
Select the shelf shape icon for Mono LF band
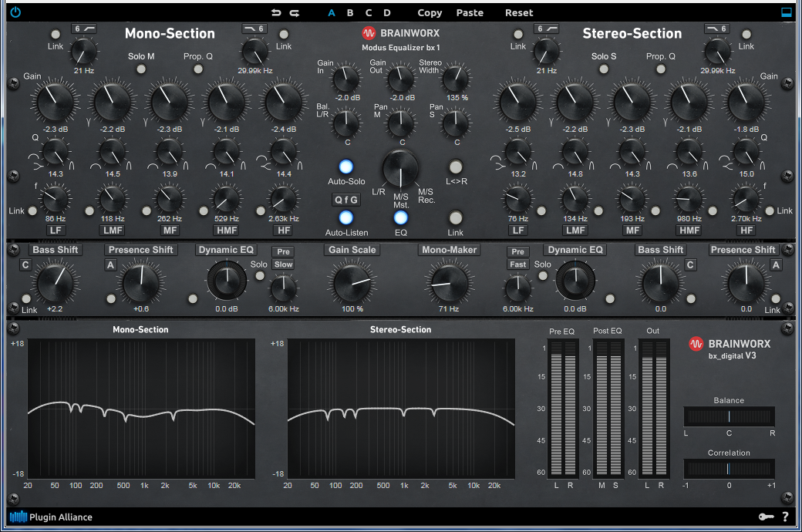[x=38, y=167]
